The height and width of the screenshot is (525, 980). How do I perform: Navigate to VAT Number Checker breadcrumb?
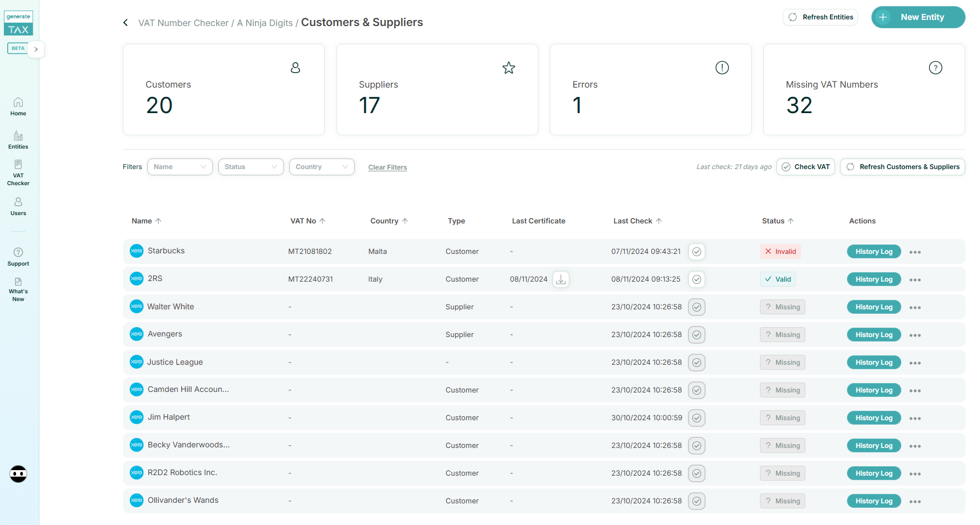point(183,23)
